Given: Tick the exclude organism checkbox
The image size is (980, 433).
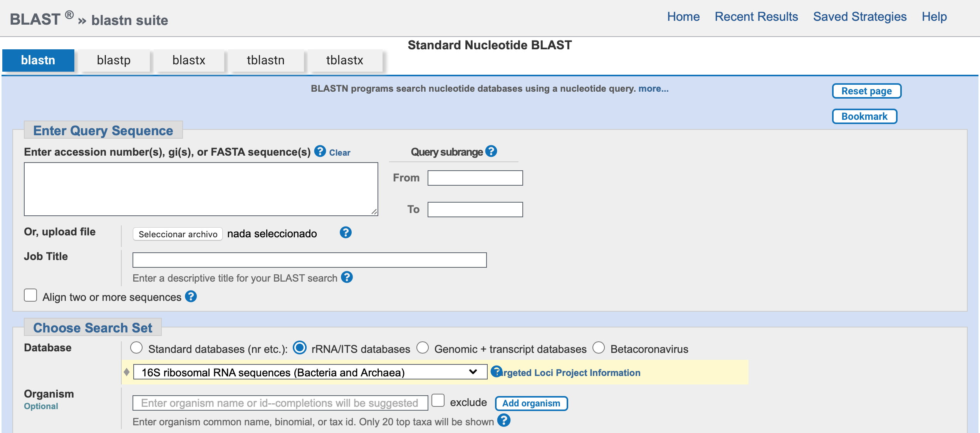Looking at the screenshot, I should click(438, 401).
